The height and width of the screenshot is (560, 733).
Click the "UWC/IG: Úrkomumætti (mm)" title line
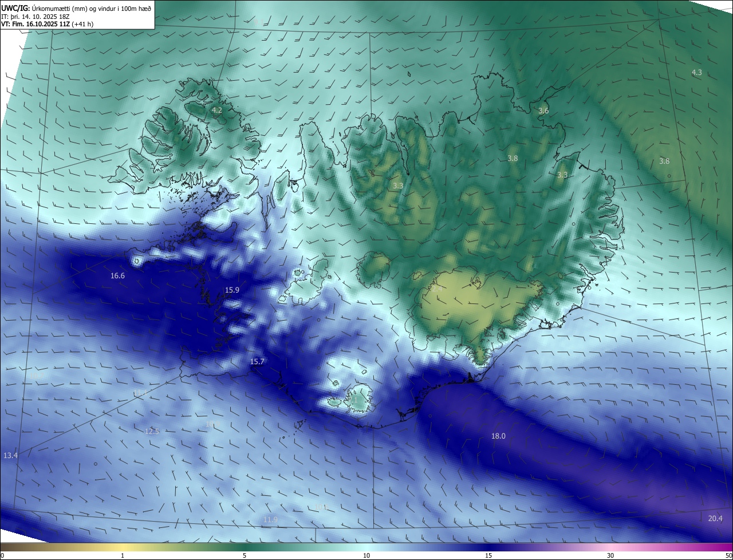coord(77,8)
